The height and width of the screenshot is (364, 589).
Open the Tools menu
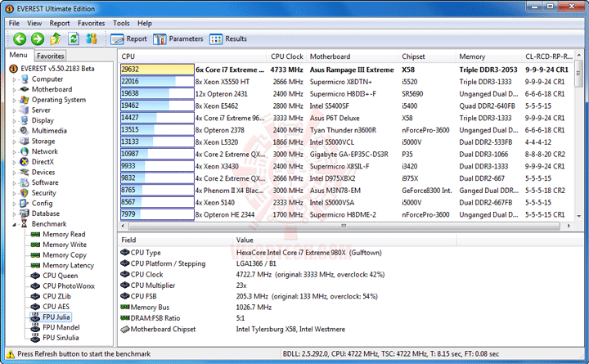tap(121, 23)
